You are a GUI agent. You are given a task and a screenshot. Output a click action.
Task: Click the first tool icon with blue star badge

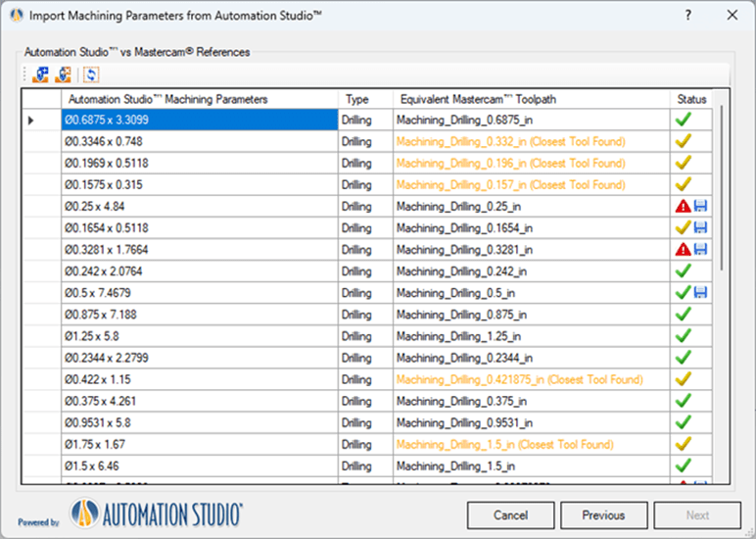tap(40, 74)
